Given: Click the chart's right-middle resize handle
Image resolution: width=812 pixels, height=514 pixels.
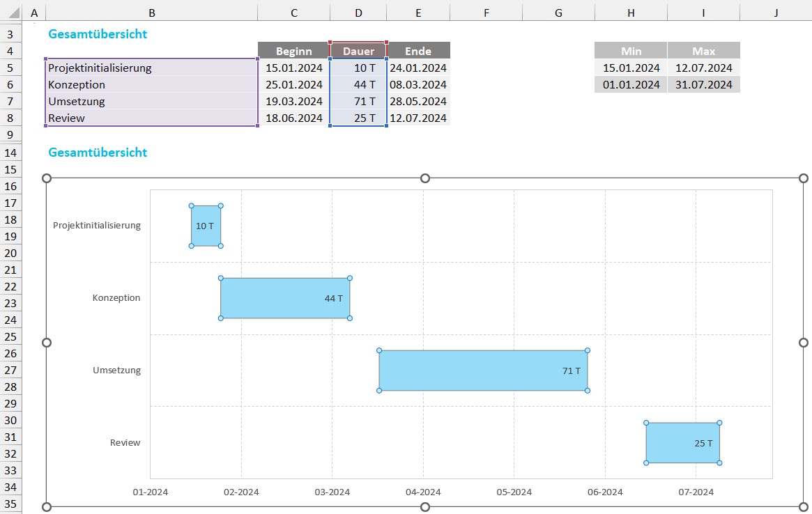Looking at the screenshot, I should click(x=803, y=343).
